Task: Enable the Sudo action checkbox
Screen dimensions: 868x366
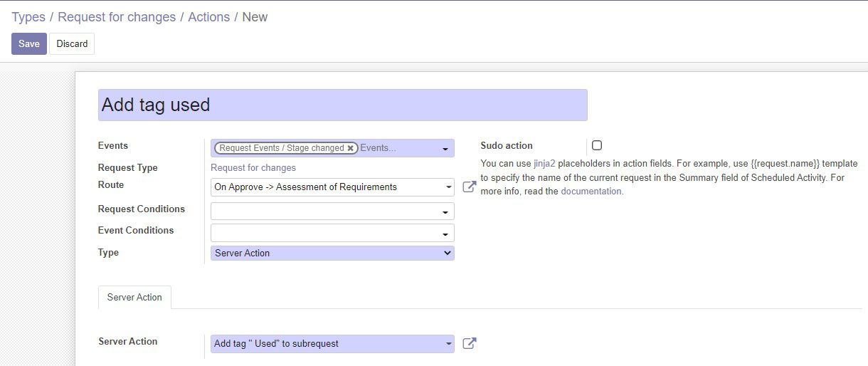Action: (597, 145)
